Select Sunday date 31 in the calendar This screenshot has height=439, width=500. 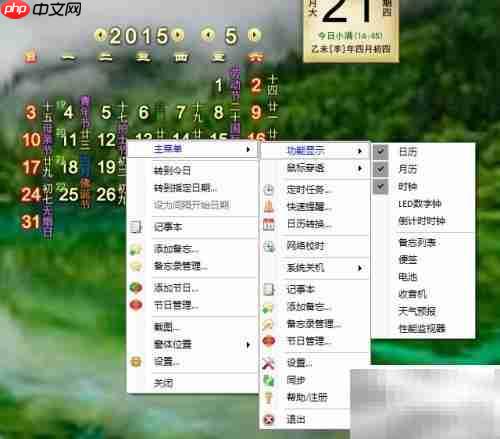tap(31, 222)
